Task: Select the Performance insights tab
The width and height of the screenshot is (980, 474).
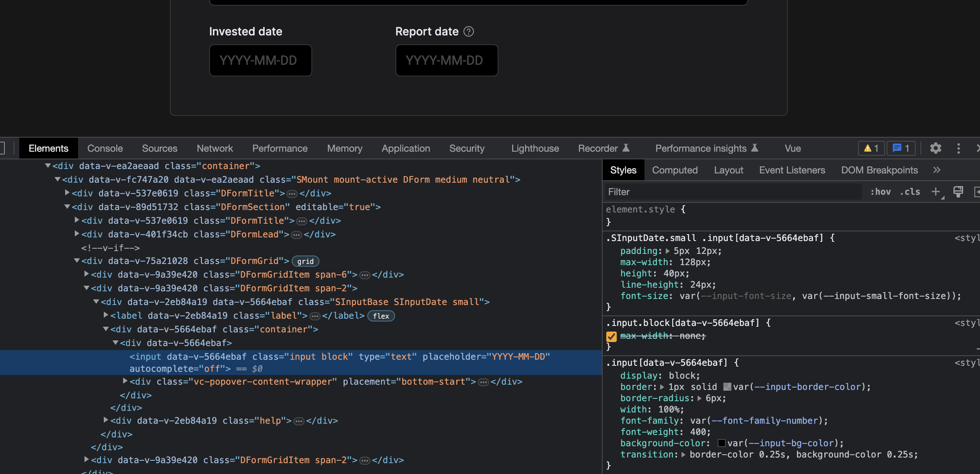Action: click(x=707, y=148)
